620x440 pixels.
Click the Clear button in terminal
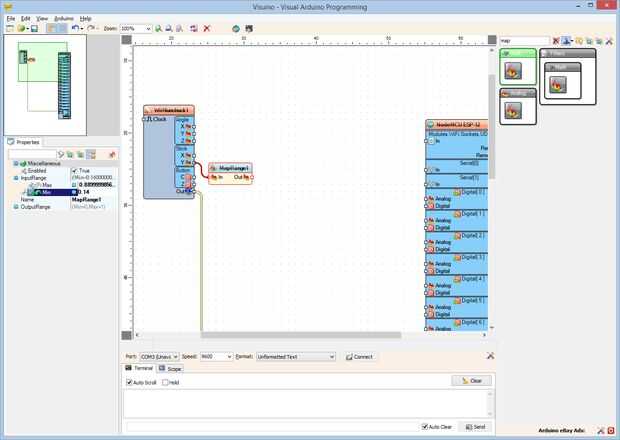coord(471,381)
